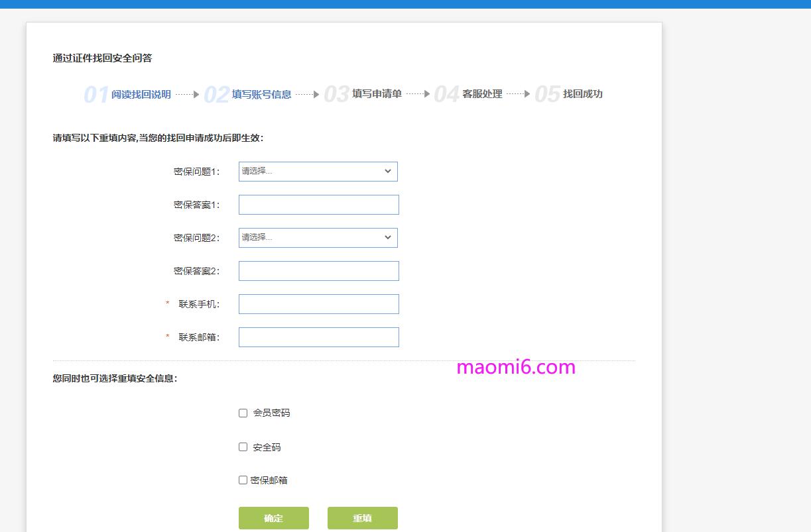
Task: Check the 会员密码 checkbox
Action: click(x=243, y=413)
